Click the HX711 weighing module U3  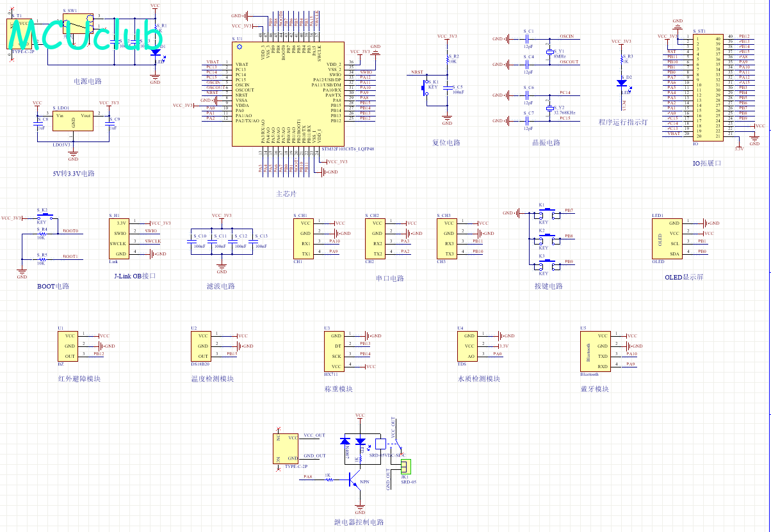(x=336, y=351)
